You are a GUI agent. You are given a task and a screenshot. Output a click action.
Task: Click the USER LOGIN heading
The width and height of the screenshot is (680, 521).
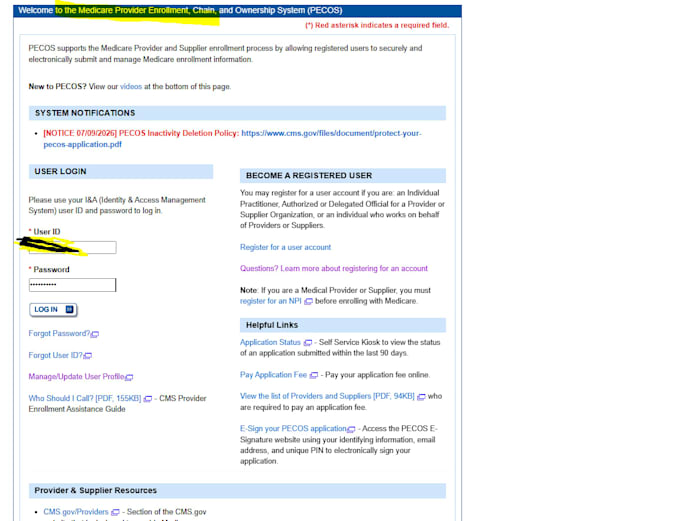point(61,171)
